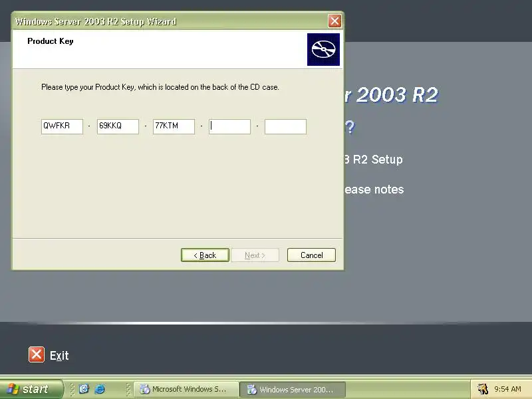Click the product key instruction text
This screenshot has height=399, width=532.
click(x=160, y=87)
